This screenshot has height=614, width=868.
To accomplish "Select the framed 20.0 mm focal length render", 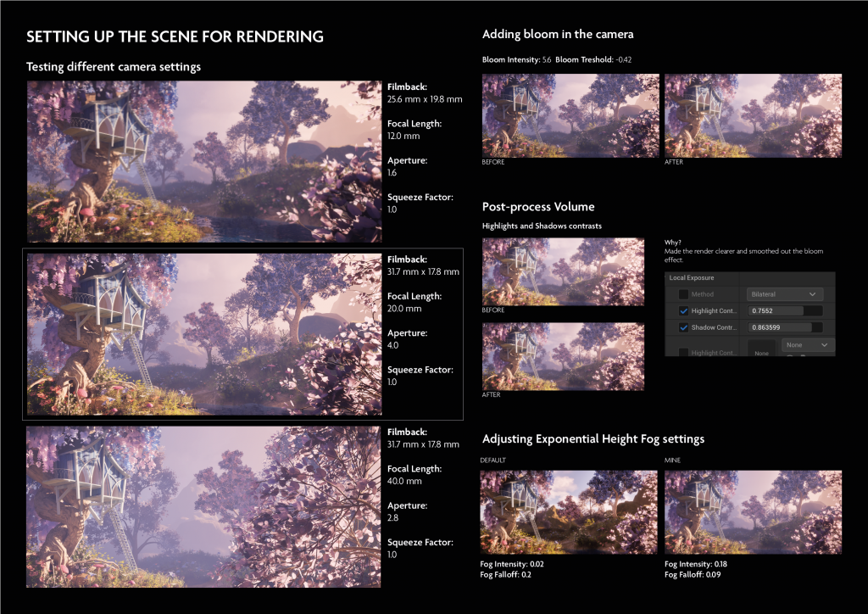I will pos(203,333).
